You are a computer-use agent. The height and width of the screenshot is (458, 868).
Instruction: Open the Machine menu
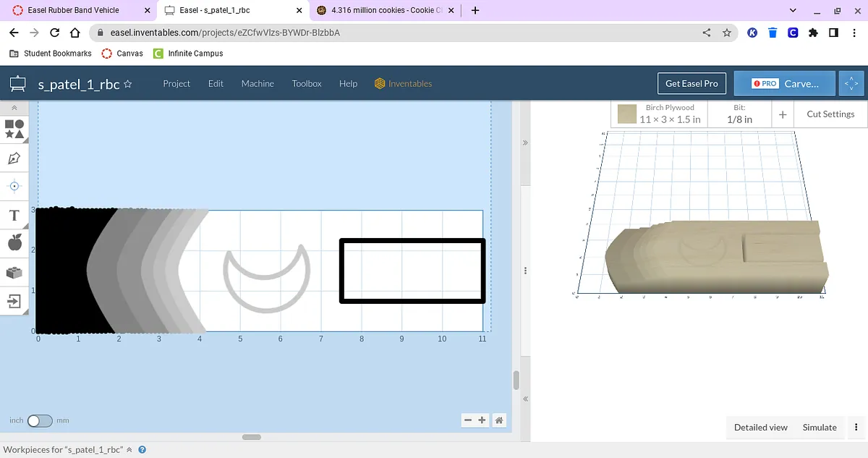click(258, 84)
